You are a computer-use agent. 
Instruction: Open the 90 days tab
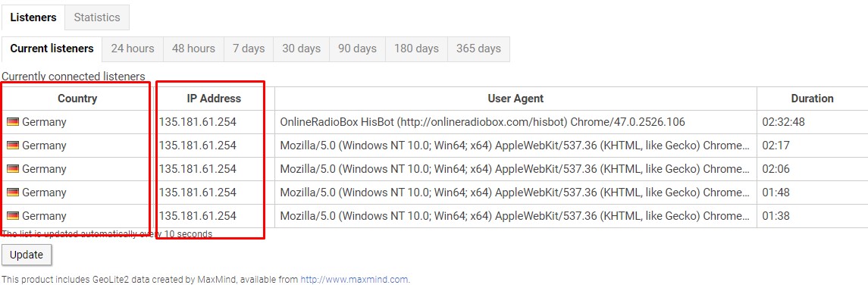[358, 49]
